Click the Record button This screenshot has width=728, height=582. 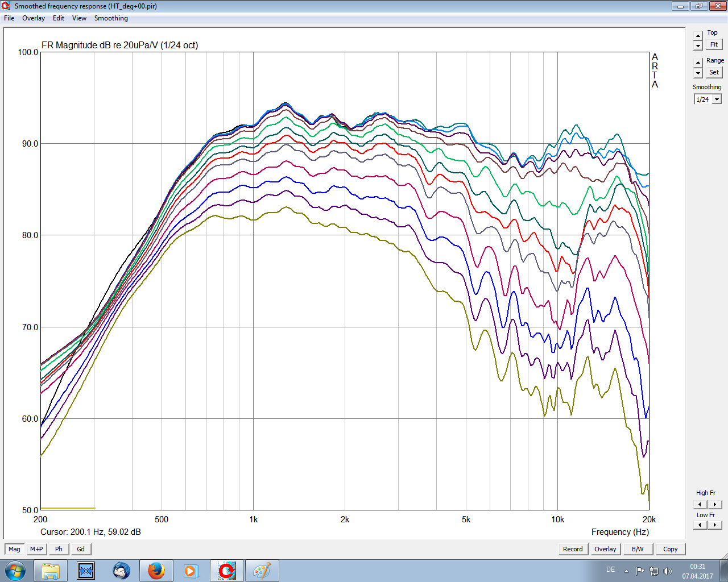572,549
